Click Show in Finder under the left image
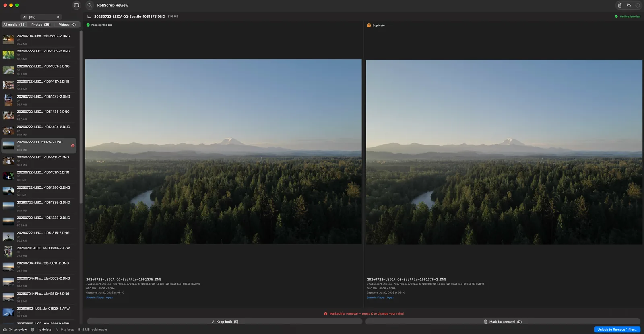644x334 pixels. [x=95, y=298]
